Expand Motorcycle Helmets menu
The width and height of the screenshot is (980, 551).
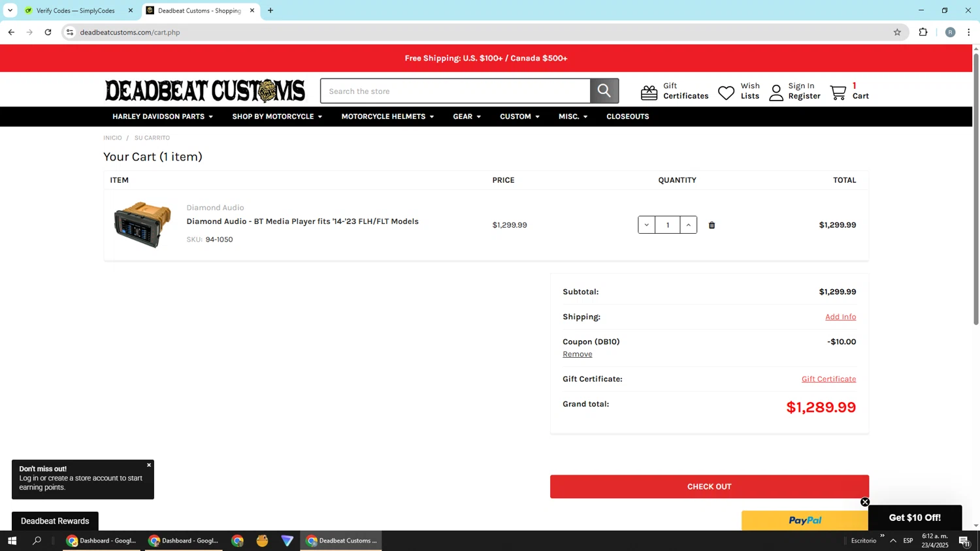(x=387, y=116)
